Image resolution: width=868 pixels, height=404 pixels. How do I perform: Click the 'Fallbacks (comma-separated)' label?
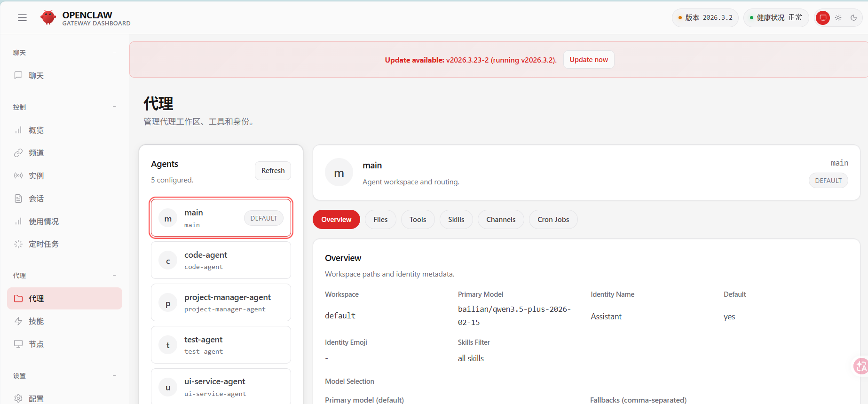click(639, 400)
